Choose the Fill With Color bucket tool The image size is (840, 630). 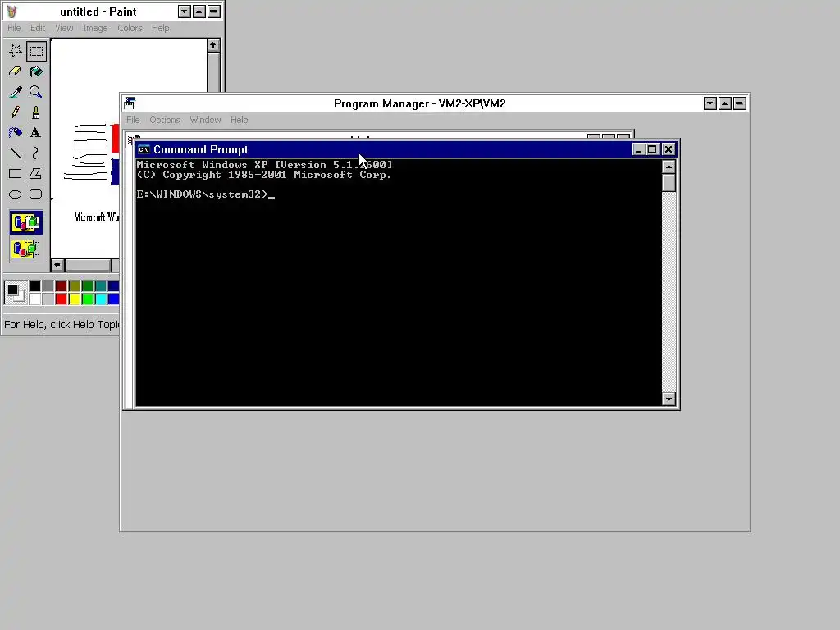[36, 71]
